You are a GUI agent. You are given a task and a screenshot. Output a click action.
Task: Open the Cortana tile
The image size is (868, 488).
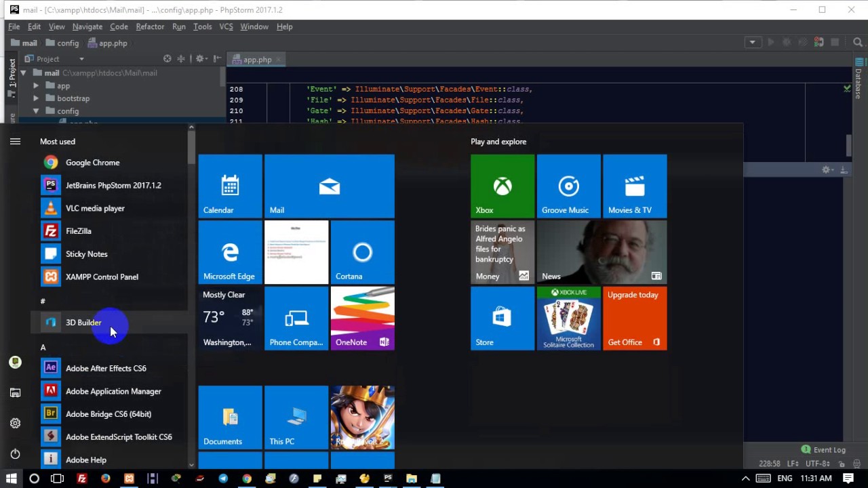[x=362, y=252]
